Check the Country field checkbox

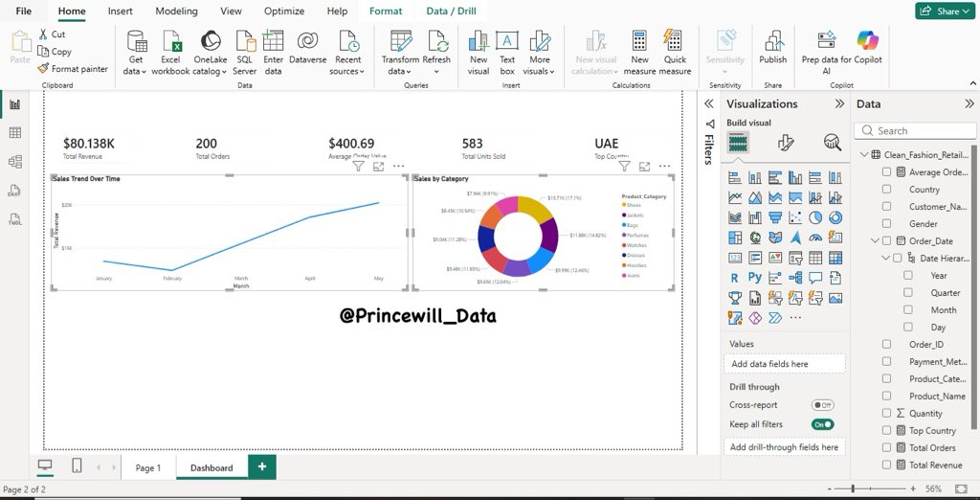coord(886,189)
